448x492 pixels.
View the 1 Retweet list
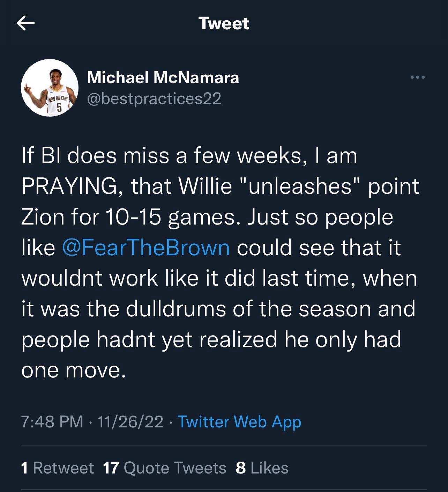tap(57, 468)
